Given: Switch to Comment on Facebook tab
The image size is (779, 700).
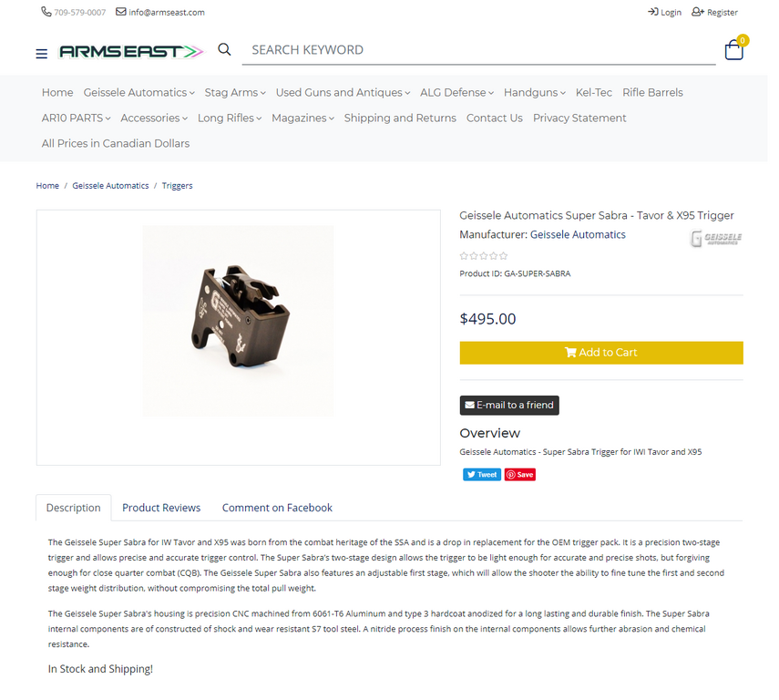Looking at the screenshot, I should 277,508.
